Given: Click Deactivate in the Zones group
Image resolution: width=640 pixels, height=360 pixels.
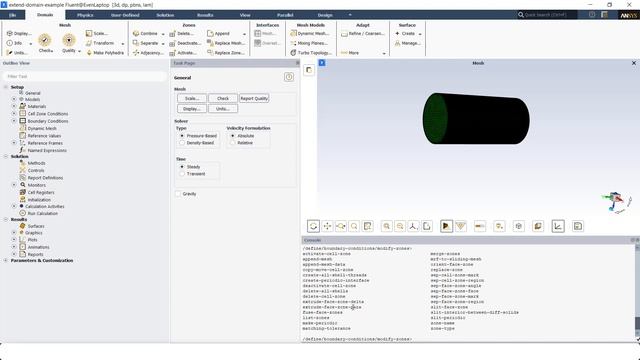Looking at the screenshot, I should click(185, 43).
